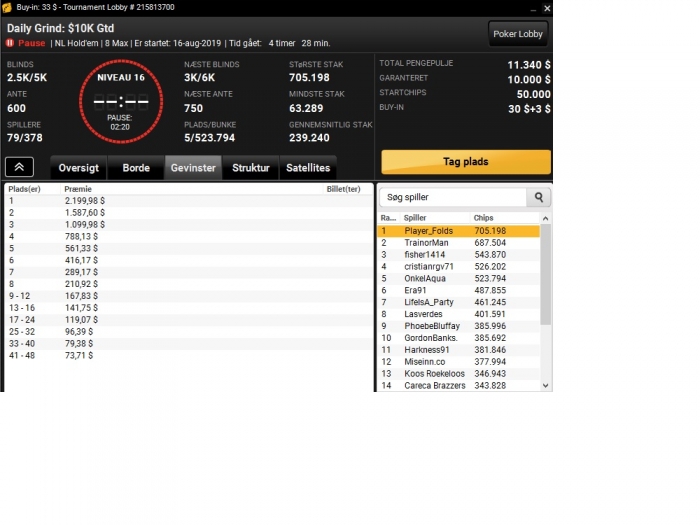Click the player list scrollbar thumb

pyautogui.click(x=546, y=274)
